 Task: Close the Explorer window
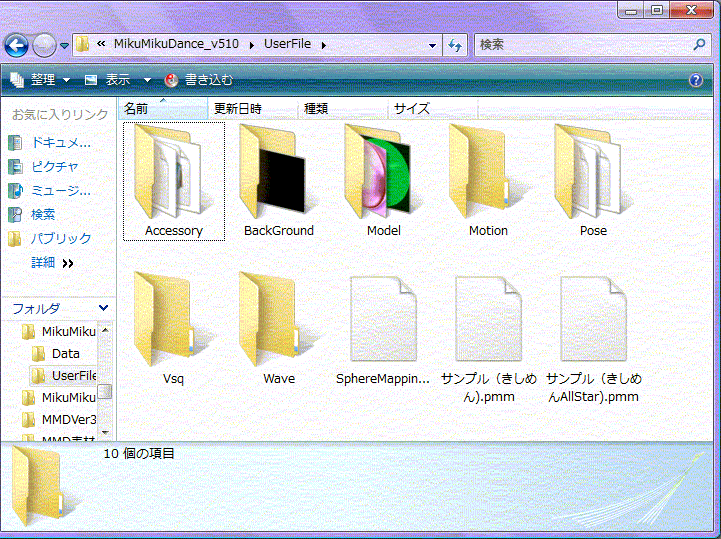(x=691, y=10)
